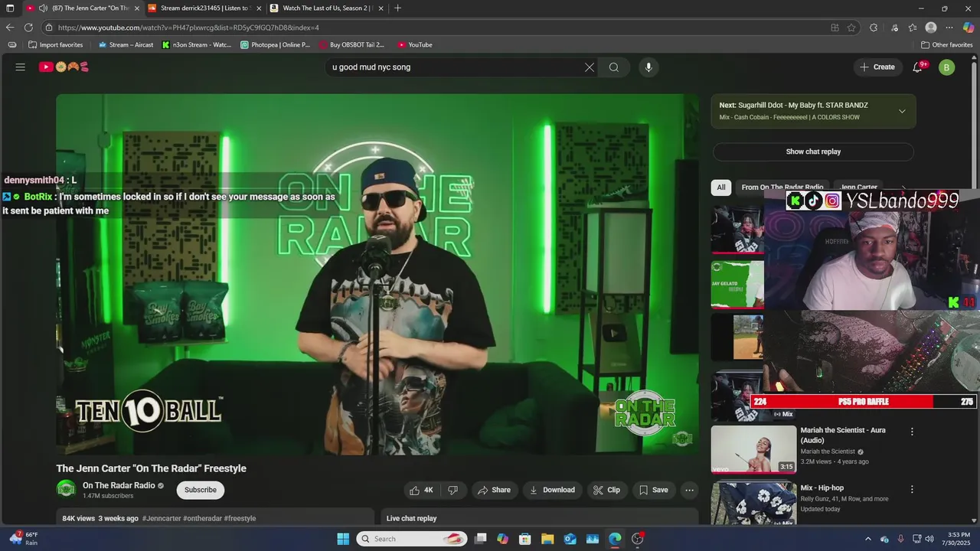Image resolution: width=980 pixels, height=551 pixels.
Task: Unmute the YouTube browser tab speaker icon
Action: point(43,8)
